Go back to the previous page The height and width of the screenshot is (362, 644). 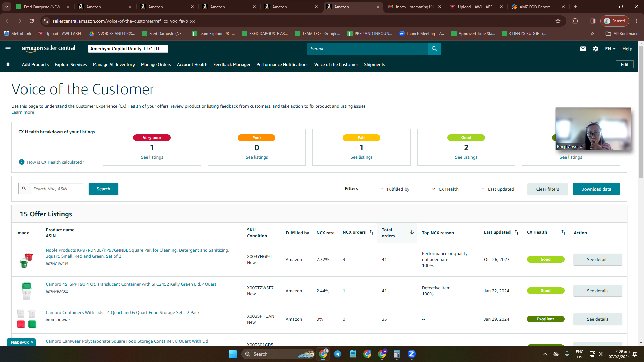tap(7, 21)
